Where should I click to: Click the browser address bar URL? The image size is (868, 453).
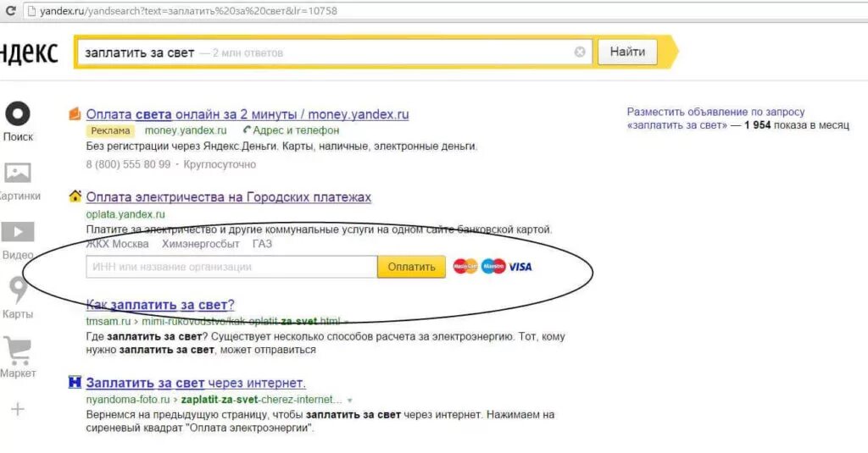188,10
